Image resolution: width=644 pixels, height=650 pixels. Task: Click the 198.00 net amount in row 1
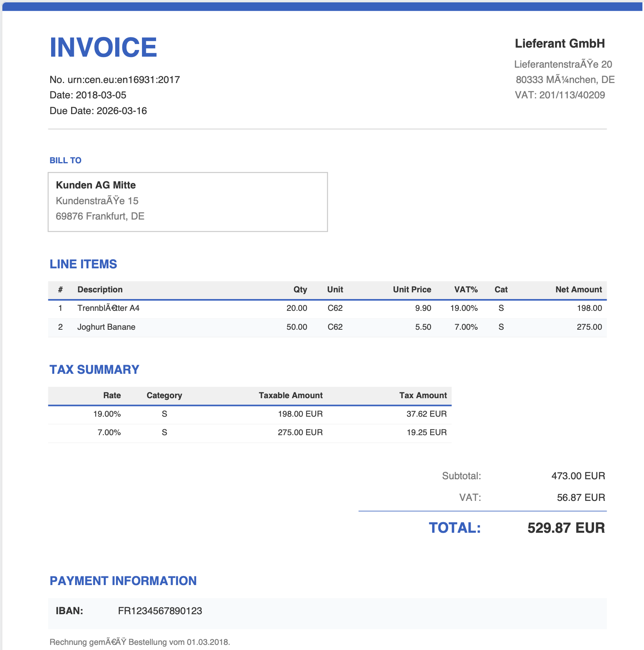[x=589, y=308]
